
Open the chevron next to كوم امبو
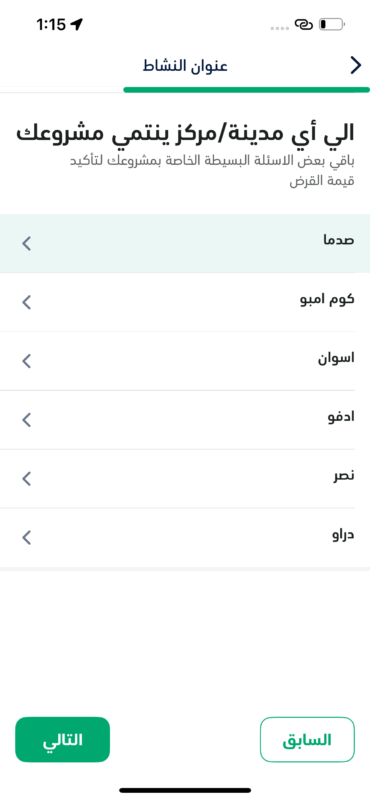click(27, 302)
